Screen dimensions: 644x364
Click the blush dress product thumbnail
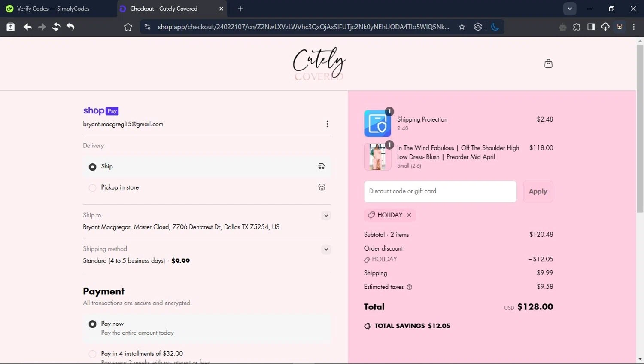click(x=377, y=157)
